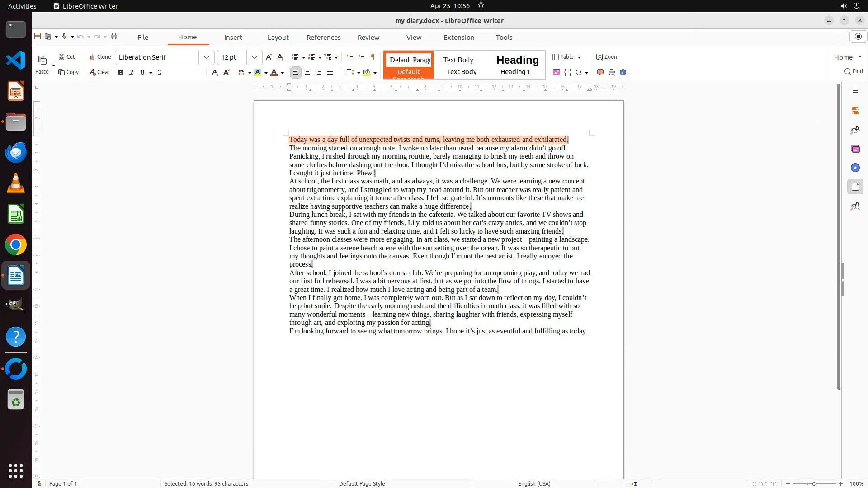Toggle formatting marks (pilcrow)
This screenshot has height=488, width=868.
point(373,57)
